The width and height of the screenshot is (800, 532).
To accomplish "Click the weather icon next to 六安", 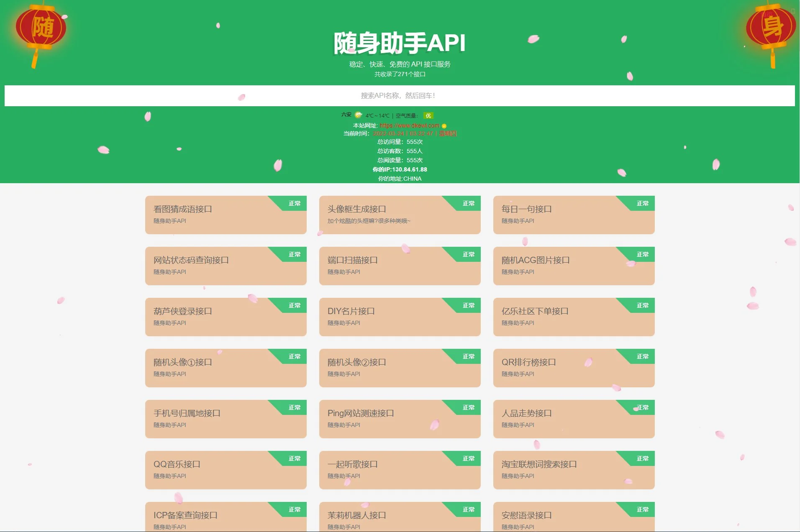I will coord(358,114).
